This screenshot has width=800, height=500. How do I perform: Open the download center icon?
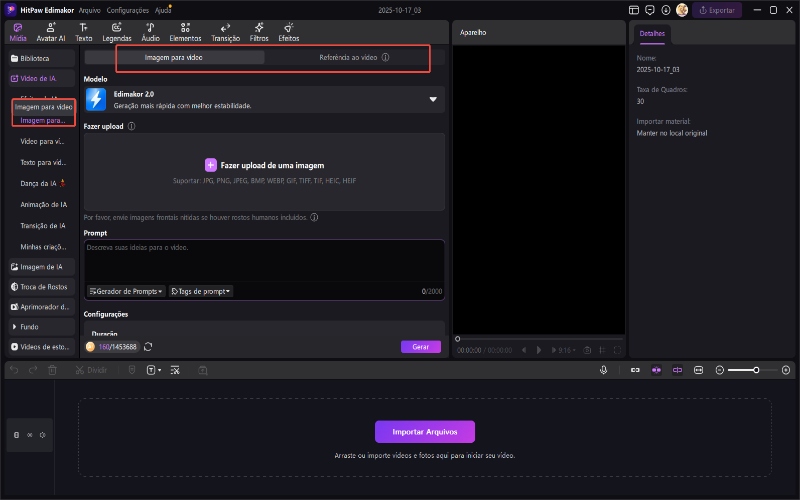tap(666, 10)
